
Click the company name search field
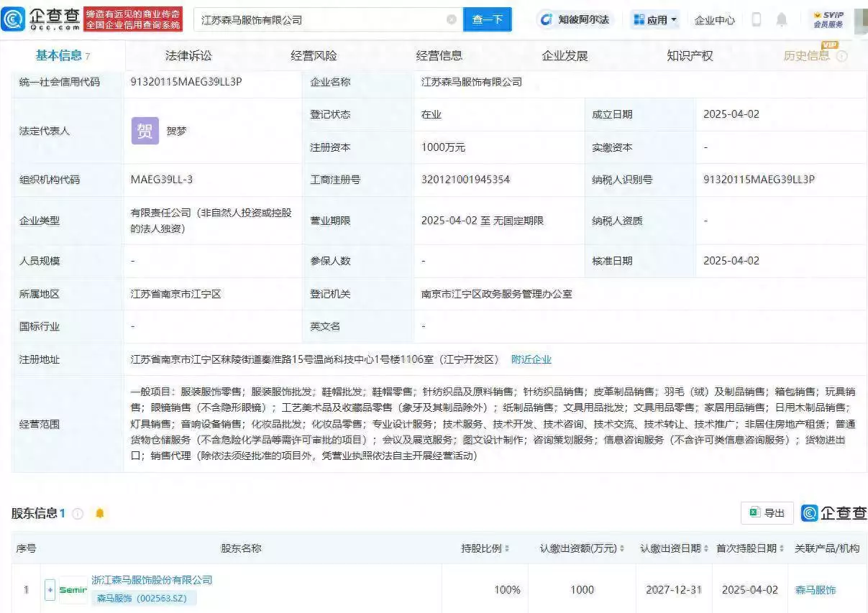click(320, 20)
